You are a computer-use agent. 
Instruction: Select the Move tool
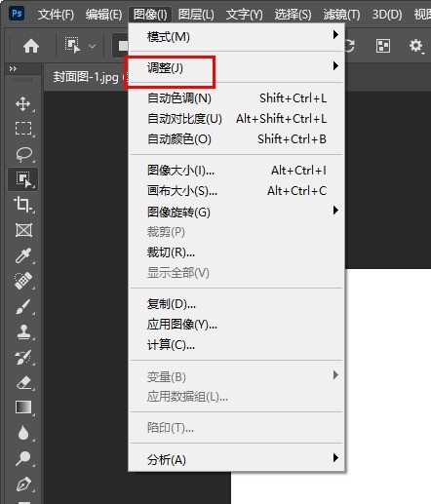click(23, 103)
